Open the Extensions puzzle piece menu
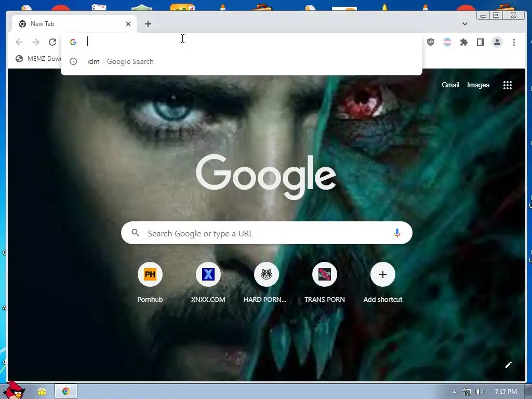The width and height of the screenshot is (532, 399). [463, 42]
